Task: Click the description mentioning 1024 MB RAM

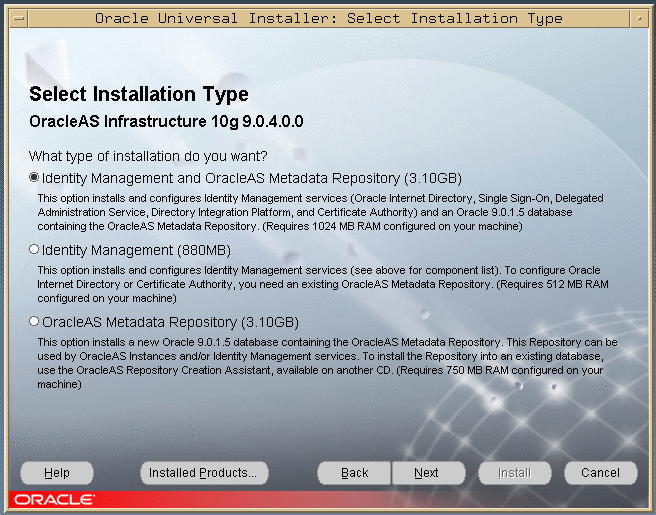Action: point(320,212)
